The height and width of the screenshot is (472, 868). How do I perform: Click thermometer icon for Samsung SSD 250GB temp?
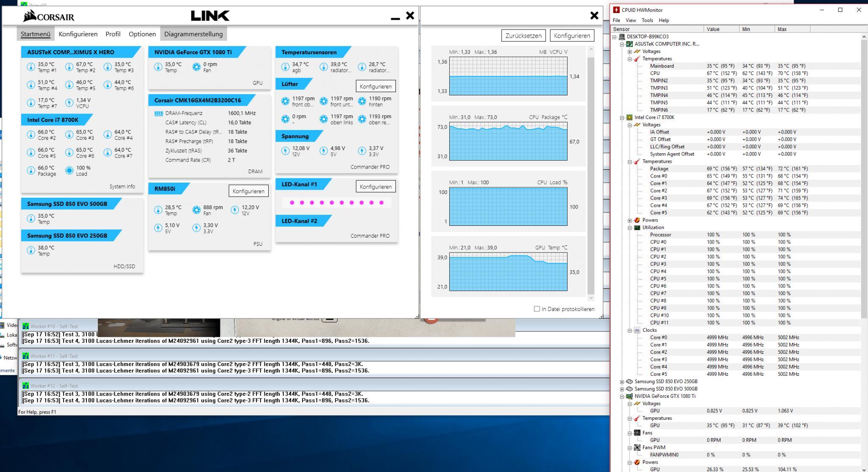(x=31, y=250)
